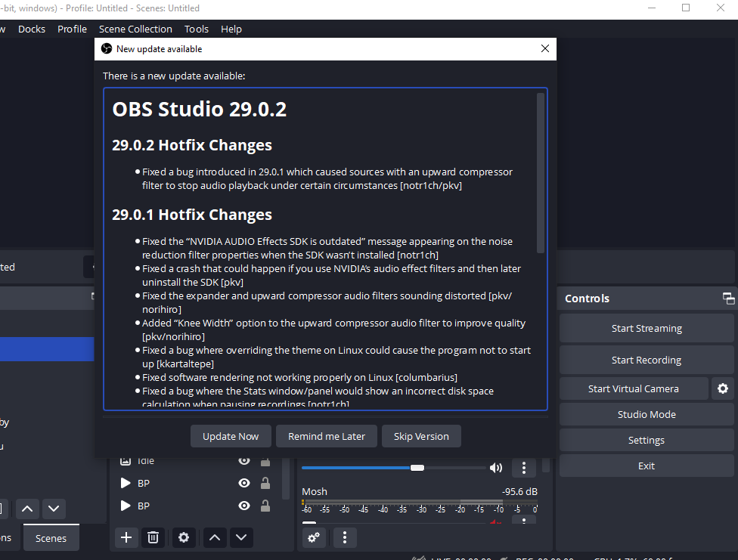Move the selected scene down
Image resolution: width=738 pixels, height=560 pixels.
coord(54,509)
